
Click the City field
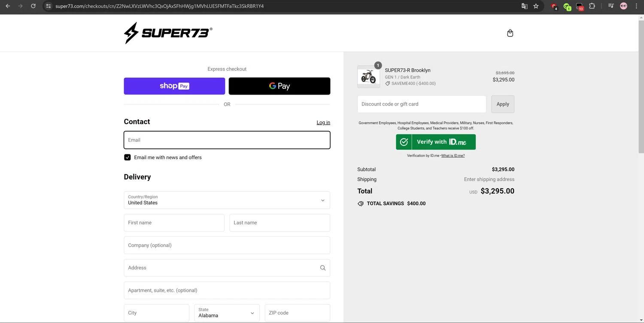[x=156, y=313]
